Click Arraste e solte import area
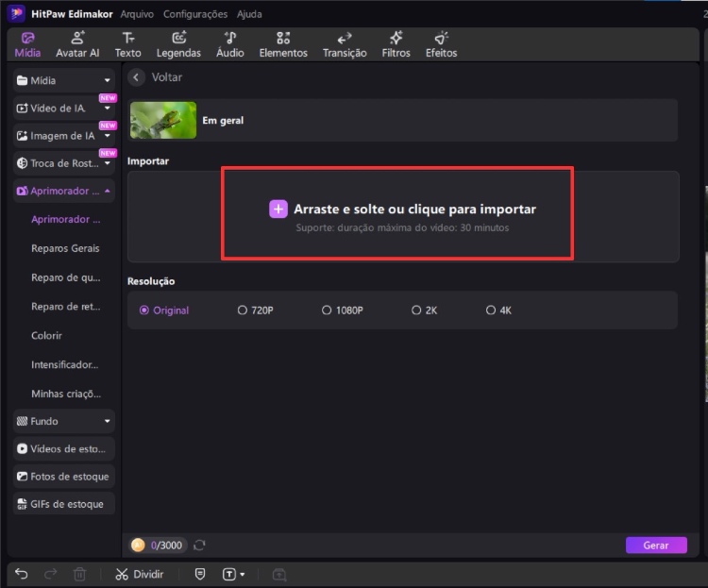This screenshot has height=588, width=708. [x=403, y=216]
